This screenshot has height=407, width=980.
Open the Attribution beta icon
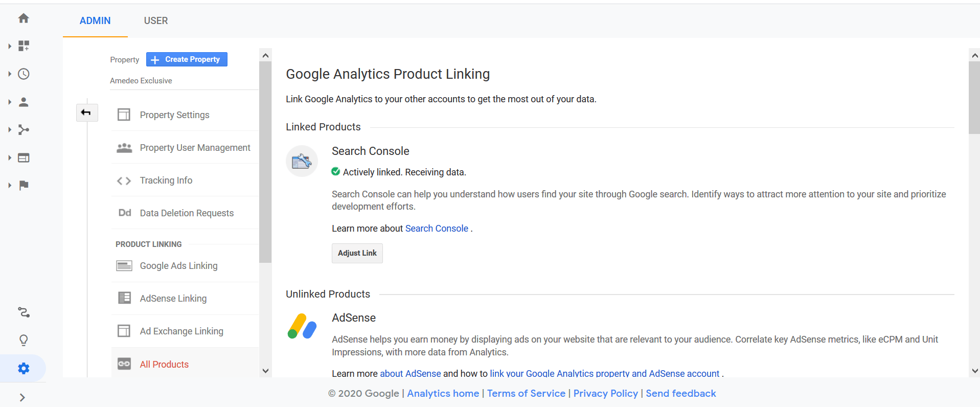24,312
